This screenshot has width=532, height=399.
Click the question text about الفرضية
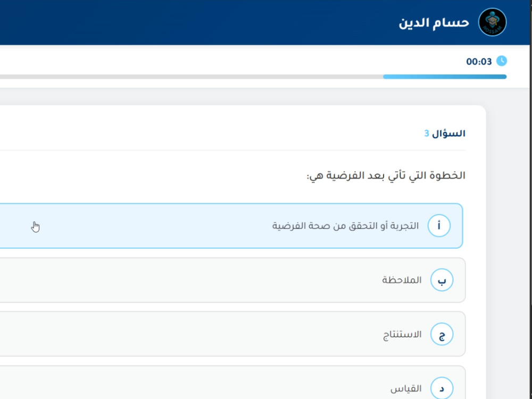click(386, 176)
